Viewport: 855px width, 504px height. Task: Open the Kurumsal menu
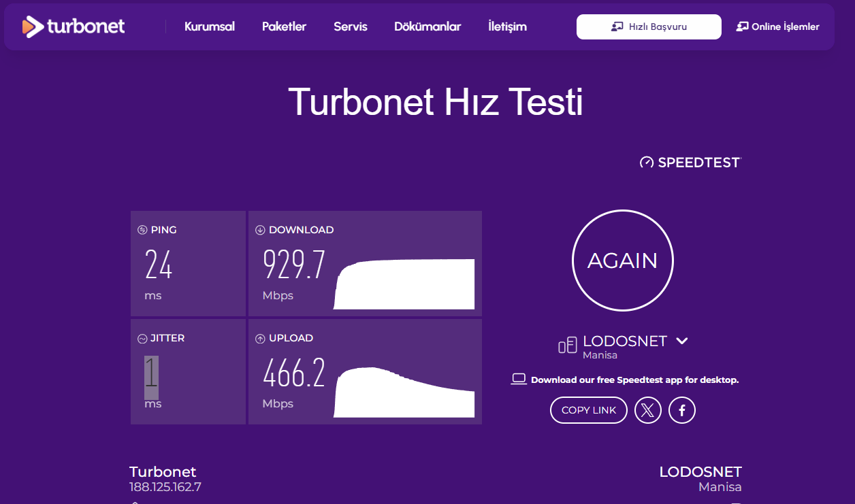click(x=210, y=27)
